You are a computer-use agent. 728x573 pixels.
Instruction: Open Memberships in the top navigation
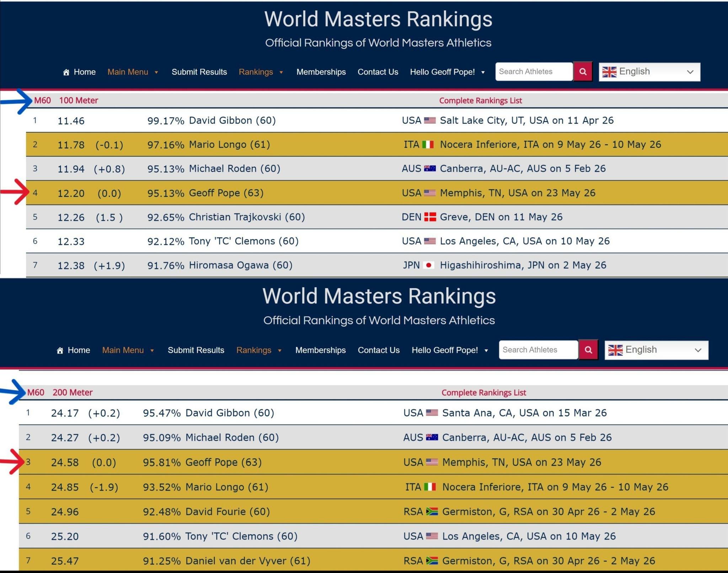coord(321,72)
